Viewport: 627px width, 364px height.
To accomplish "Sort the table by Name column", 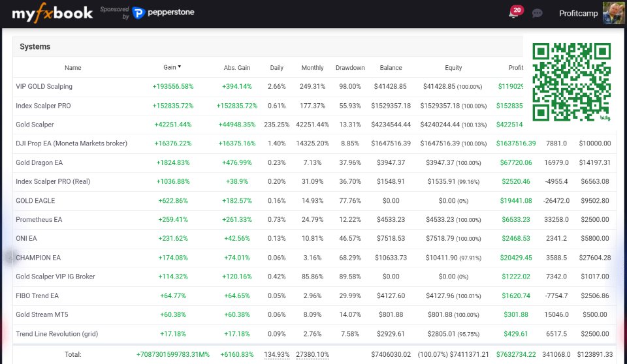I will (73, 68).
